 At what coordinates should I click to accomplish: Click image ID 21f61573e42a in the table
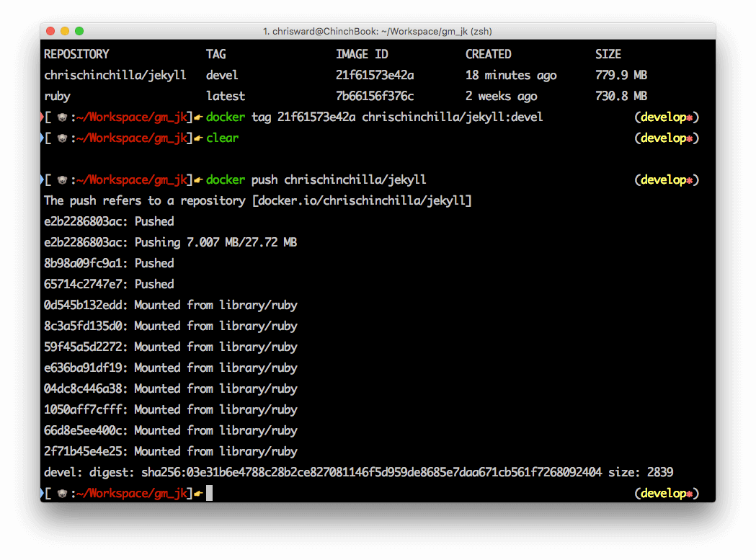coord(375,75)
